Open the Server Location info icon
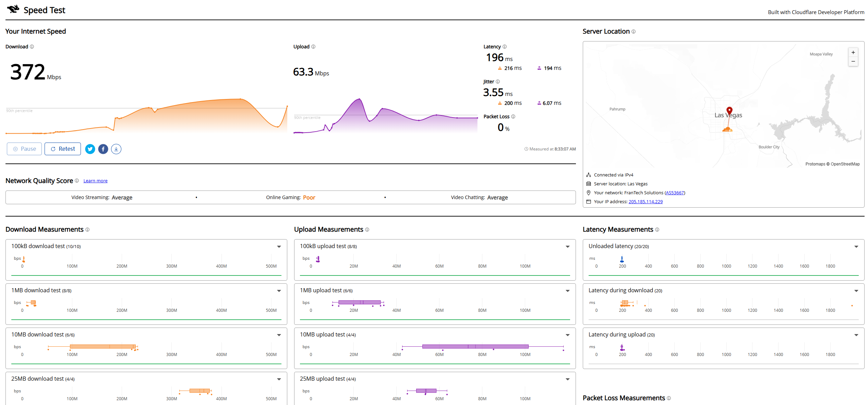868x405 pixels. point(634,32)
